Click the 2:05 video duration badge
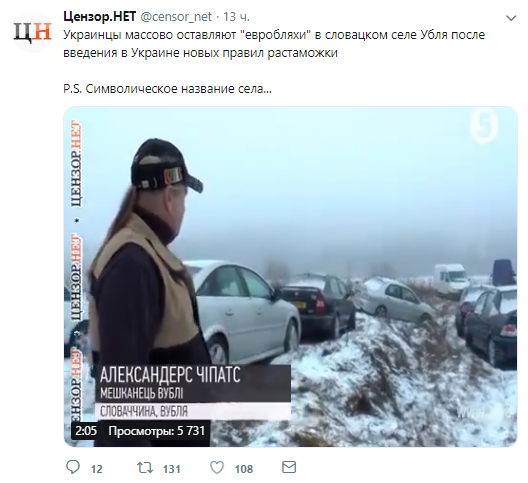The image size is (528, 483). tap(86, 431)
